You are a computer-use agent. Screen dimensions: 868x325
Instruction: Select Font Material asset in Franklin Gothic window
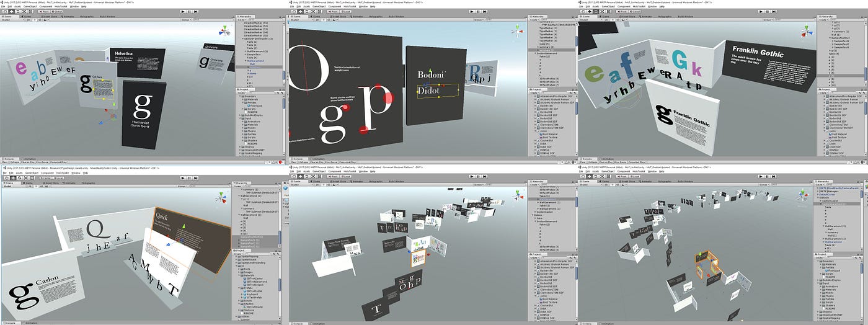pos(839,134)
